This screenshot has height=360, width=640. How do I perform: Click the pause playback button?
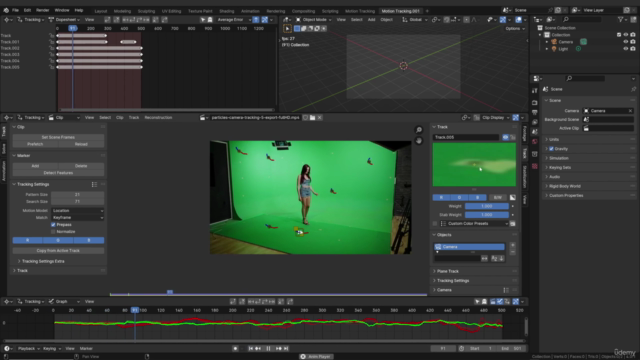click(x=268, y=349)
